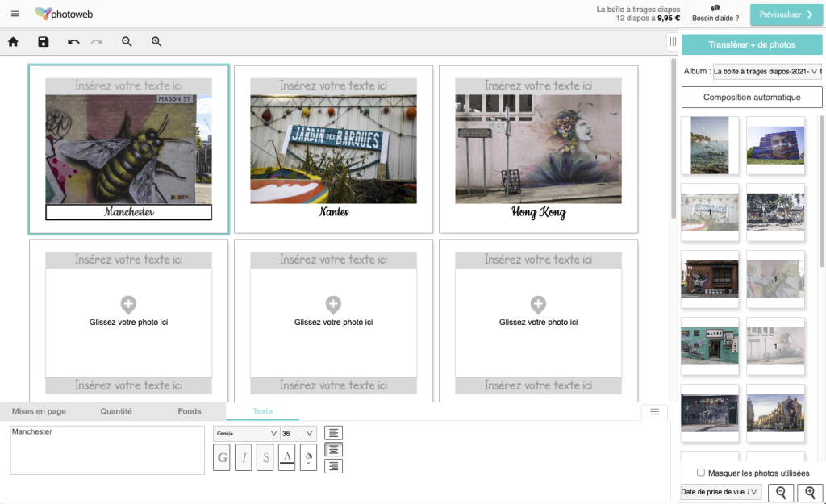Open the font size dropdown 36
The image size is (826, 504).
pos(298,433)
